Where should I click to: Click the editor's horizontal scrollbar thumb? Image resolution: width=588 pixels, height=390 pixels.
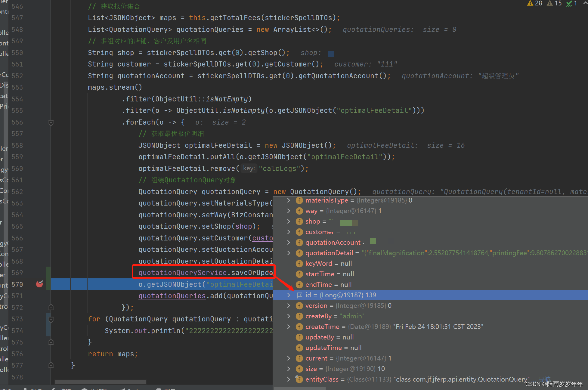click(x=100, y=382)
